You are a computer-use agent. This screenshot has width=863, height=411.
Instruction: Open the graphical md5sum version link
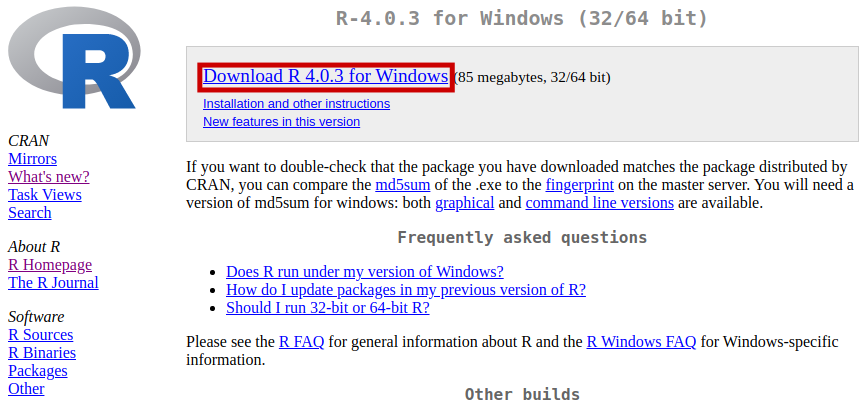coord(464,203)
